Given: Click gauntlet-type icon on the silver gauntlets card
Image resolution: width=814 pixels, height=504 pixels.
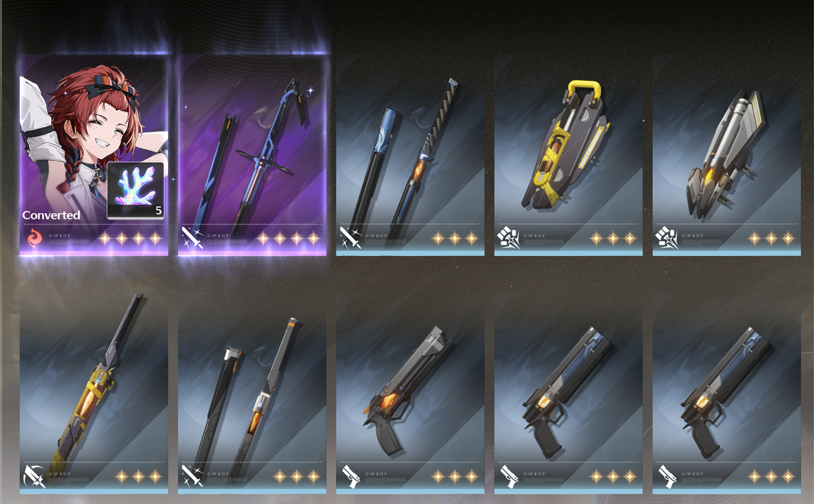Looking at the screenshot, I should coord(666,238).
